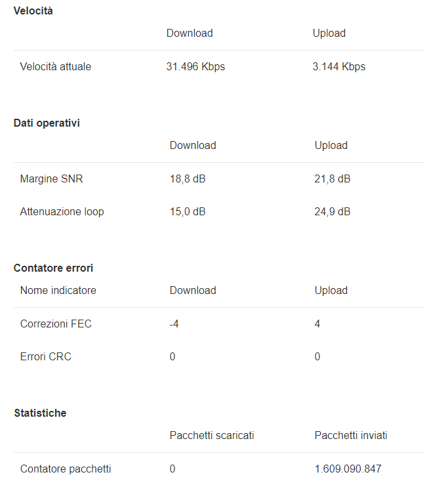Viewport: 425px width, 504px height.
Task: Click the Correzioni FEC row label
Action: [56, 324]
